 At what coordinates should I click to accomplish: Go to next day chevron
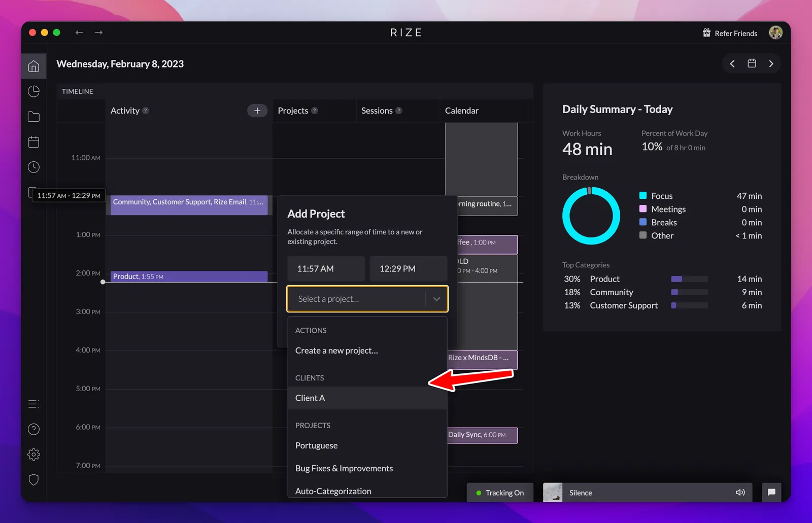click(771, 63)
